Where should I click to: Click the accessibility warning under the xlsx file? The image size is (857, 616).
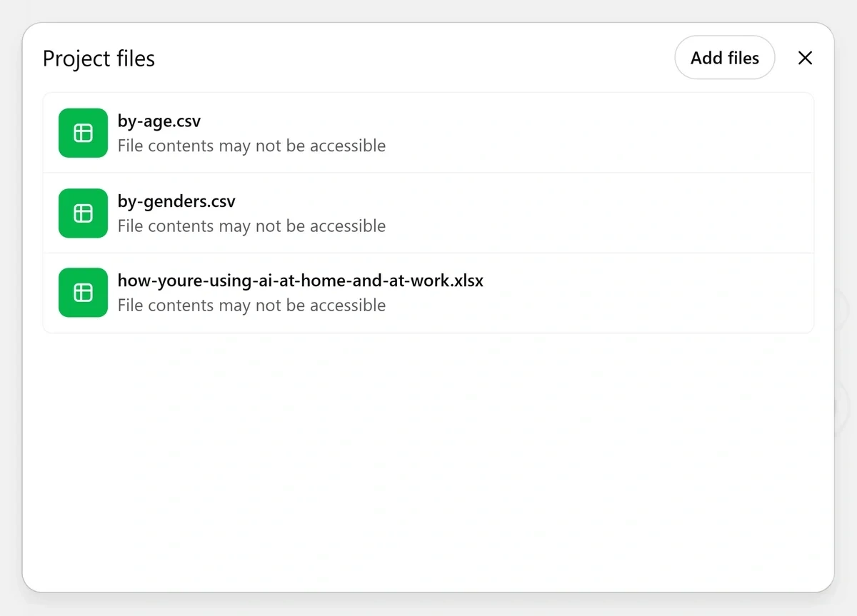pyautogui.click(x=251, y=306)
